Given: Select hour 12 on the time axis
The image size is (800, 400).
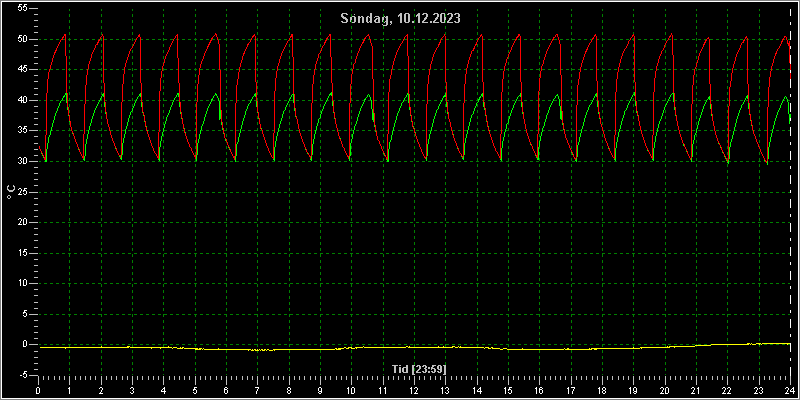Looking at the screenshot, I should [414, 391].
